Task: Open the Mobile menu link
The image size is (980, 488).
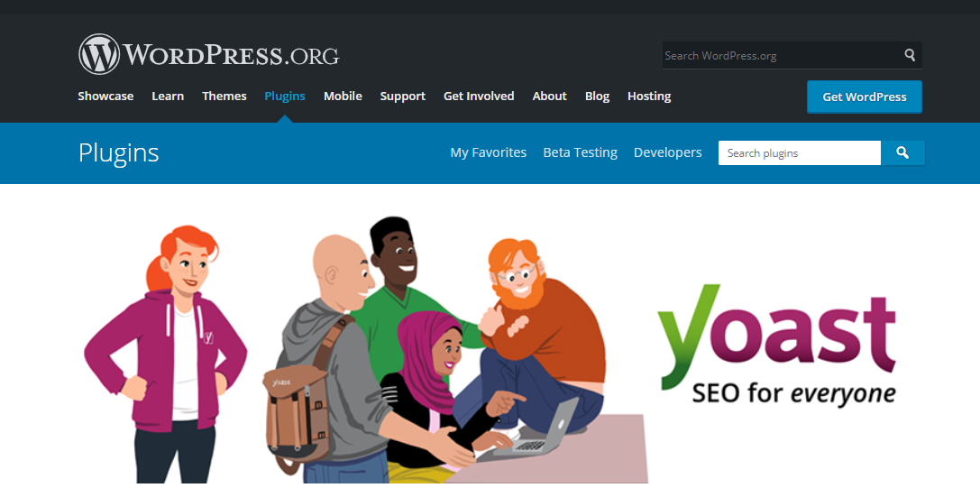Action: (343, 97)
